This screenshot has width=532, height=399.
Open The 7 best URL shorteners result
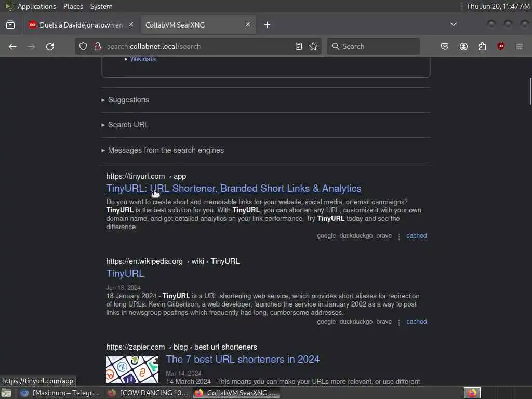[x=243, y=360]
